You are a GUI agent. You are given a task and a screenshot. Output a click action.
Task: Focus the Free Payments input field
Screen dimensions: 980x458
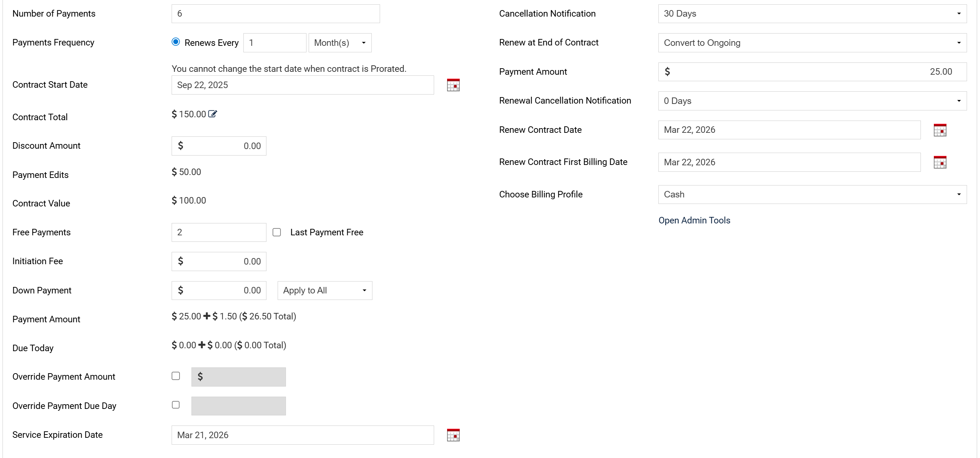[218, 232]
